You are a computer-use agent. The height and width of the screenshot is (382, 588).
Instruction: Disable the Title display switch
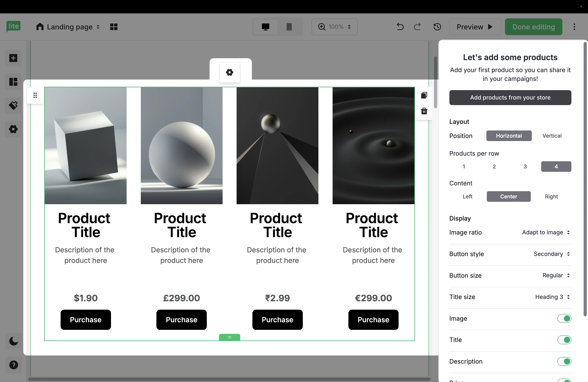pos(564,340)
